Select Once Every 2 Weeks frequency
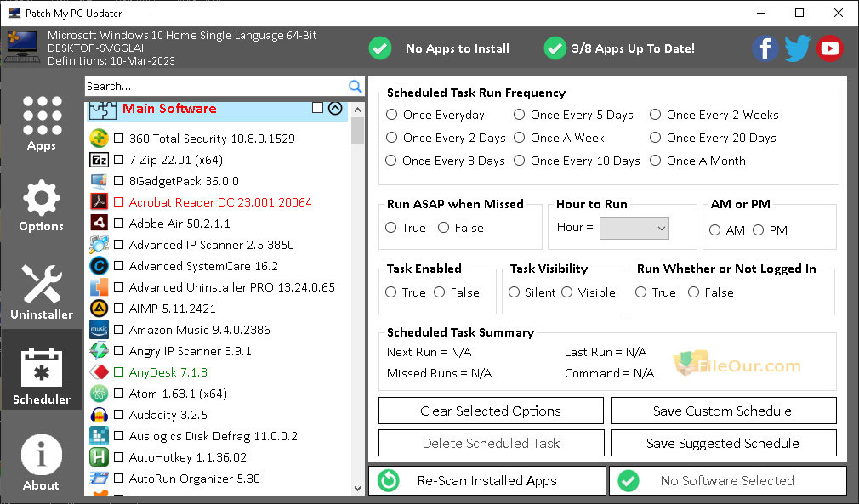This screenshot has height=504, width=859. (655, 115)
